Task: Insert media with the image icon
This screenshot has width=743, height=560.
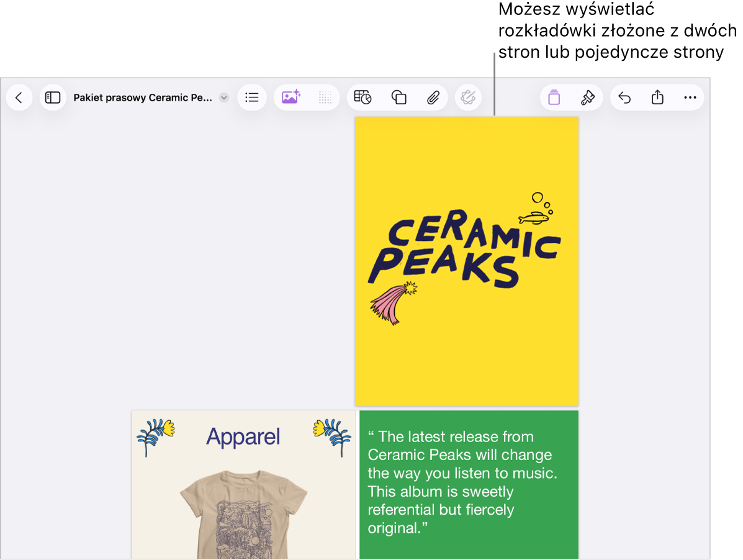Action: [x=291, y=97]
